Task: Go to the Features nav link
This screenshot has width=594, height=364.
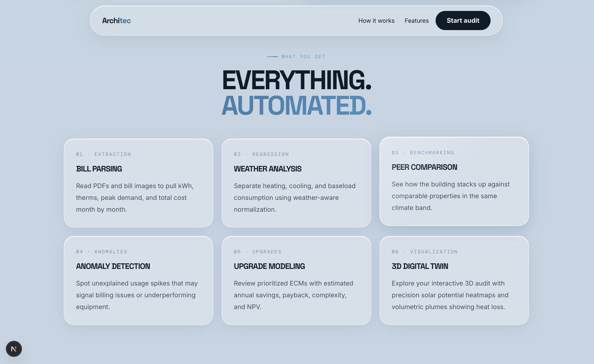Action: [x=417, y=21]
